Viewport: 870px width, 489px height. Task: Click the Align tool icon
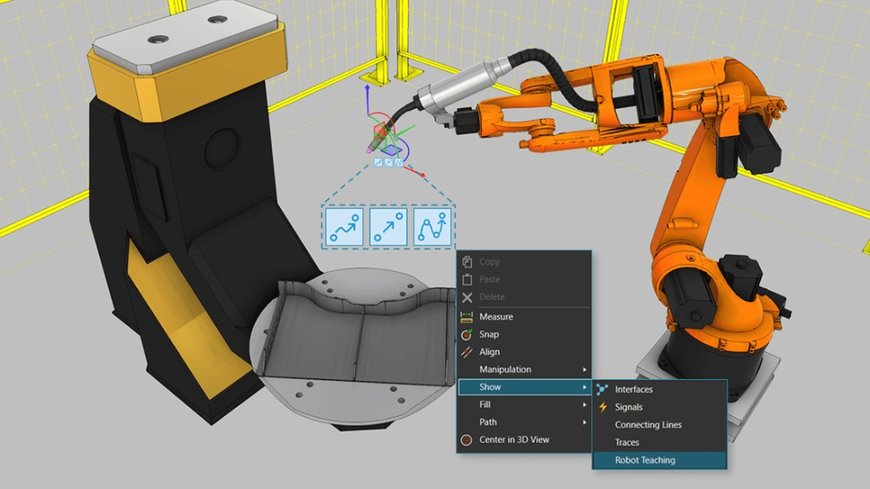pos(467,352)
